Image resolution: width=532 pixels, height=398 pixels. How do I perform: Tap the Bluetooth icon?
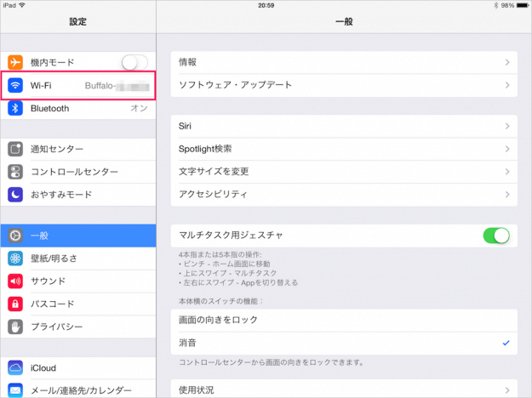coord(16,109)
